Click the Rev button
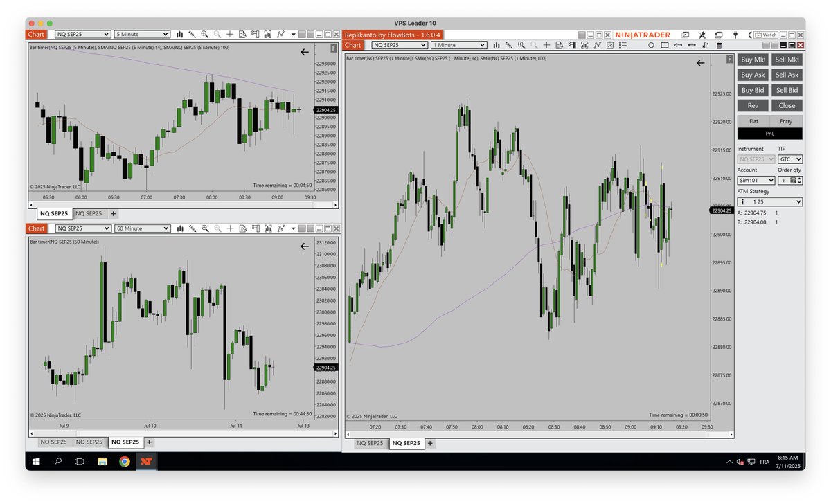The width and height of the screenshot is (831, 504). 752,105
